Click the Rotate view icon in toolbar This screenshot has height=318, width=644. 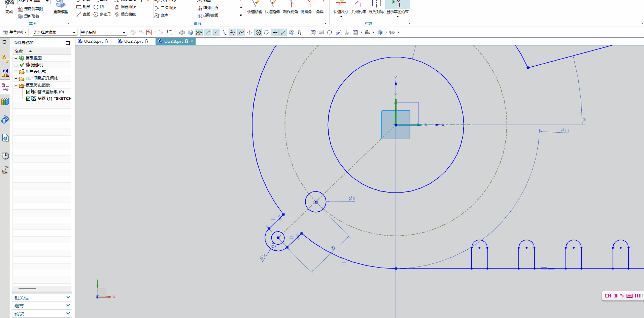point(330,32)
